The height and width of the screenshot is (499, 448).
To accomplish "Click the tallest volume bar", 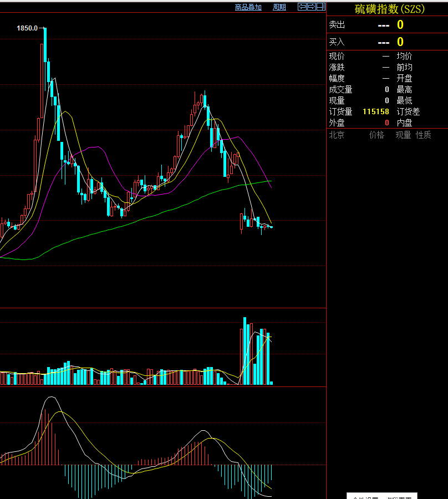I will click(245, 350).
